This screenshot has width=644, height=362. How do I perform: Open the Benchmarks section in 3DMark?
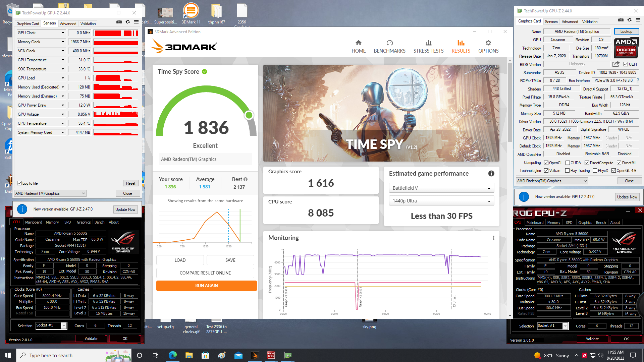pyautogui.click(x=389, y=47)
